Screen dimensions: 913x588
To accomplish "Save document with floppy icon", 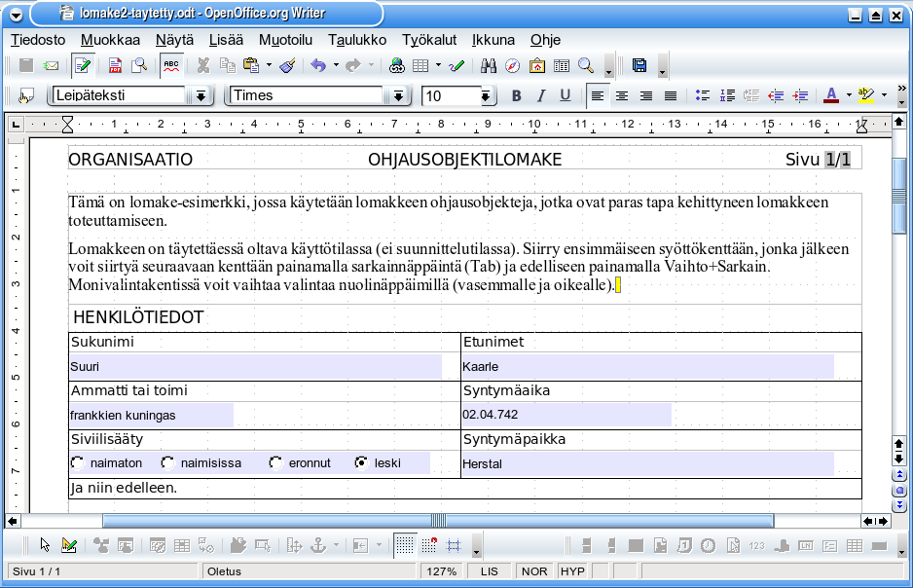I will [639, 66].
